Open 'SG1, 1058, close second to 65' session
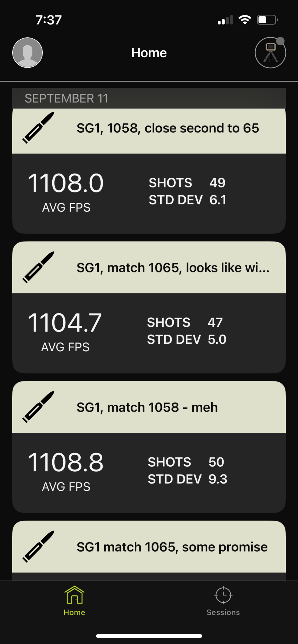 coord(168,128)
